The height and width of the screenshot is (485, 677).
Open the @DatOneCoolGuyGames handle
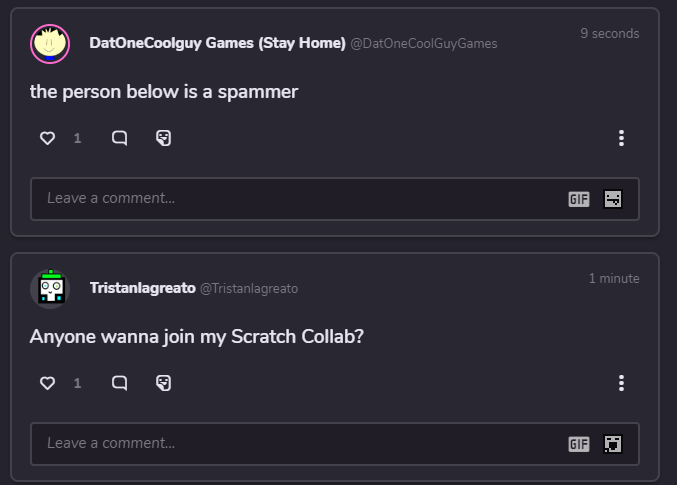click(x=423, y=44)
